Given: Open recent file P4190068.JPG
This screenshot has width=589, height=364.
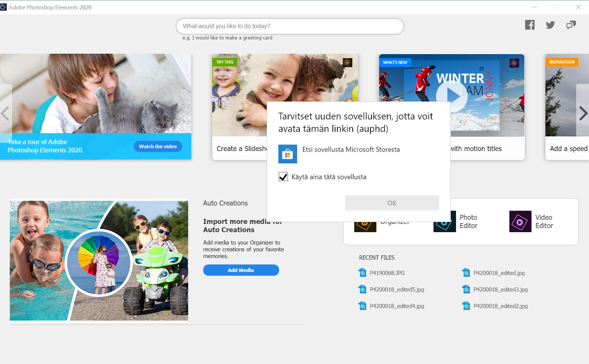Looking at the screenshot, I should pos(387,273).
